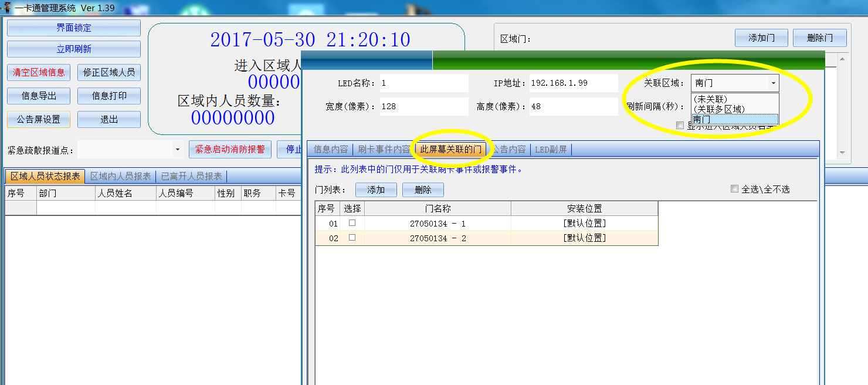Click 添加 next to 门列表

tap(376, 190)
